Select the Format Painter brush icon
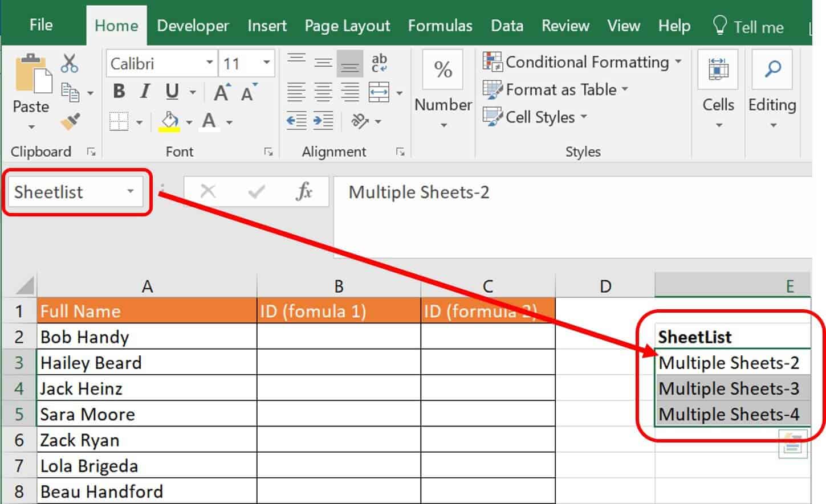The width and height of the screenshot is (826, 504). pos(71,121)
